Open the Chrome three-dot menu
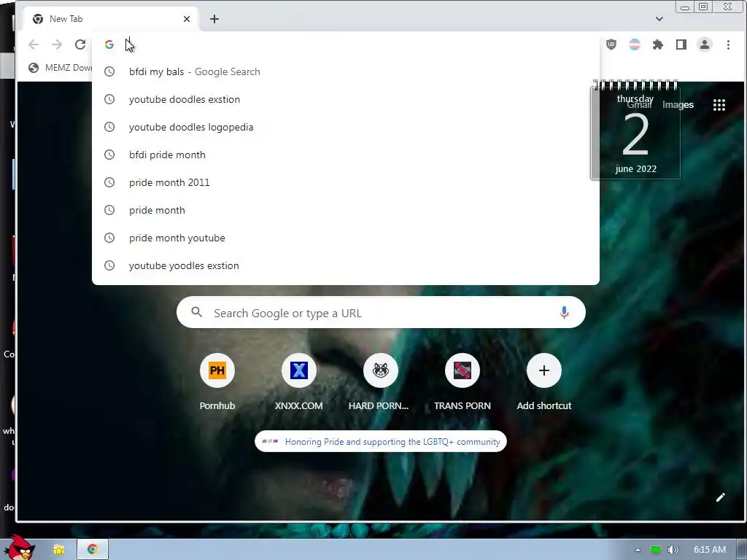Image resolution: width=747 pixels, height=560 pixels. point(728,44)
